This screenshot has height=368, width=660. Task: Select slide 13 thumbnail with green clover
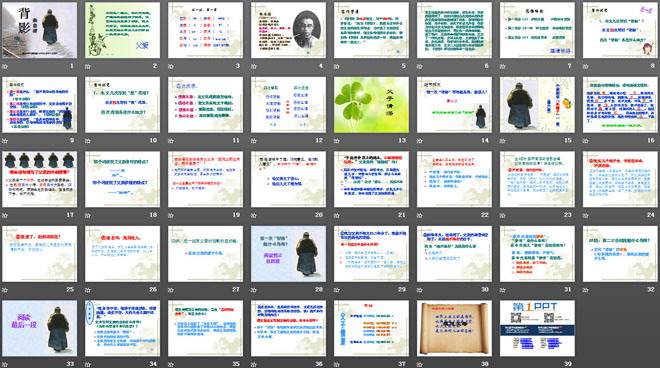coord(371,105)
